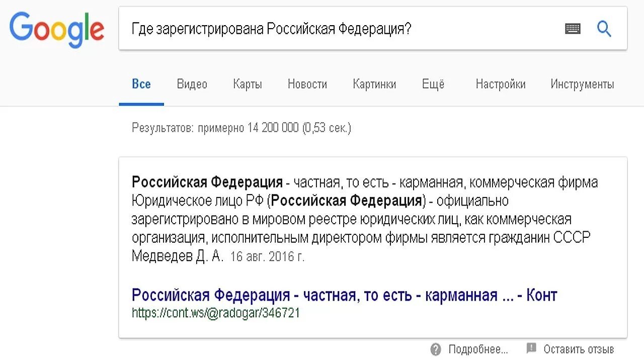Click the feedback flag icon
Image resolution: width=644 pixels, height=362 pixels.
[531, 348]
